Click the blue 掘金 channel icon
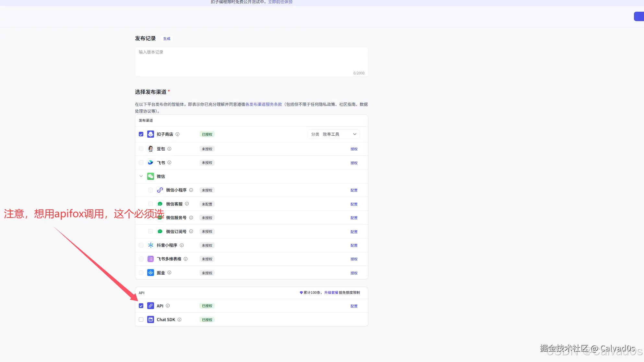644x362 pixels. click(150, 273)
